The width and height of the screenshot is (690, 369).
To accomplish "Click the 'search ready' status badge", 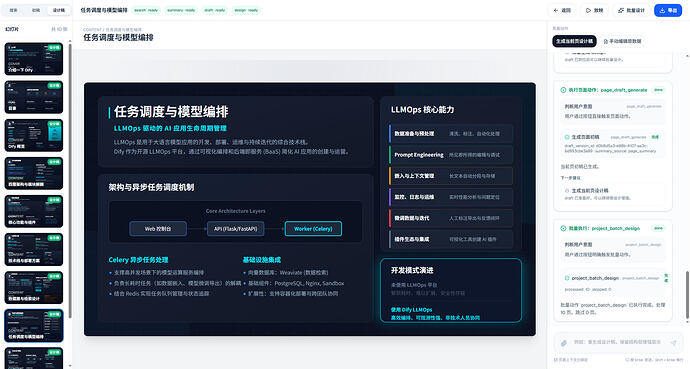I will [x=146, y=10].
